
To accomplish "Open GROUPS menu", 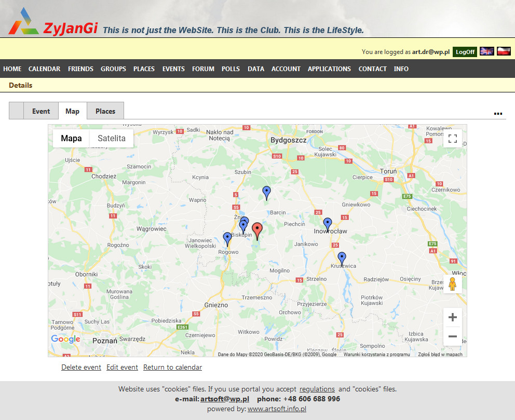I will (113, 69).
